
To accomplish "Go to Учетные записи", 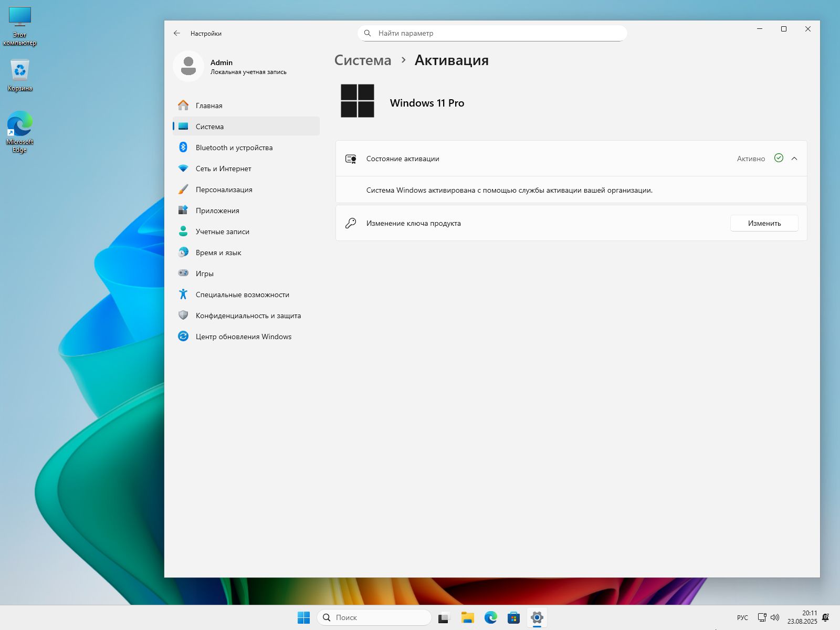I will pyautogui.click(x=246, y=232).
